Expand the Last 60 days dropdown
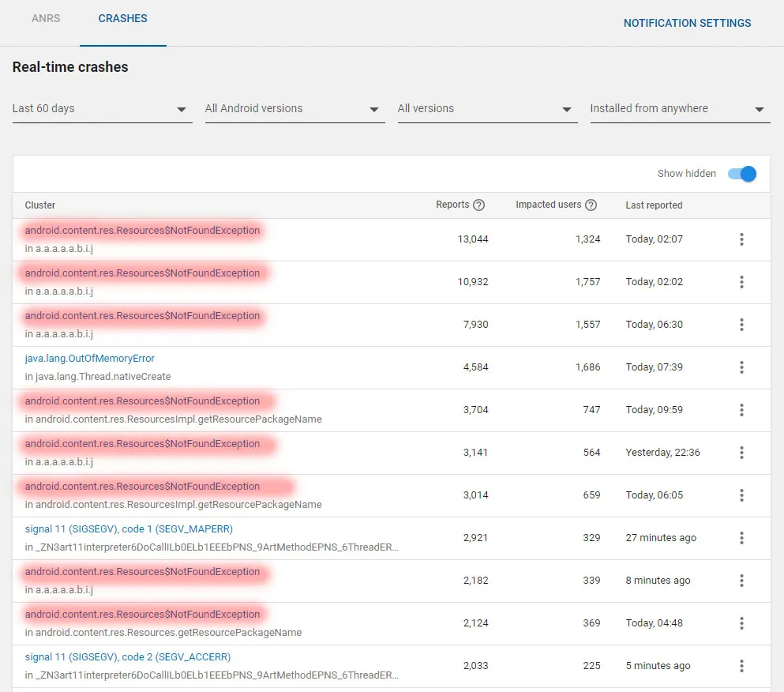This screenshot has height=692, width=784. pos(102,109)
